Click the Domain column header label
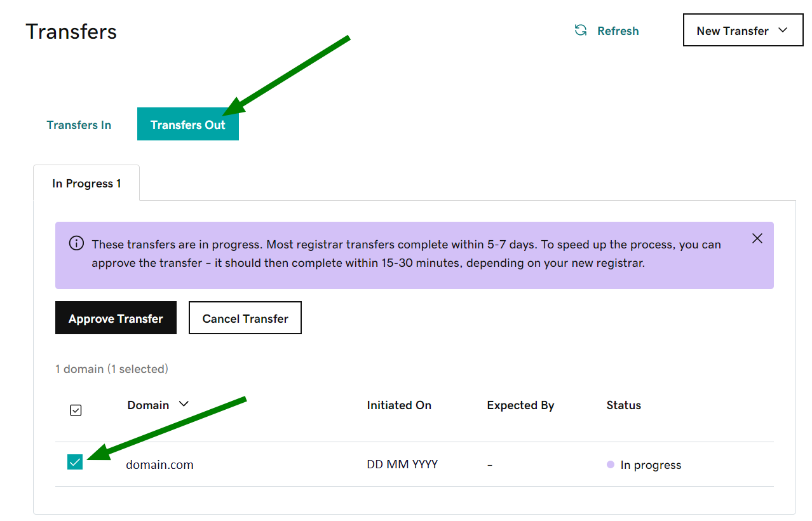 pos(148,405)
